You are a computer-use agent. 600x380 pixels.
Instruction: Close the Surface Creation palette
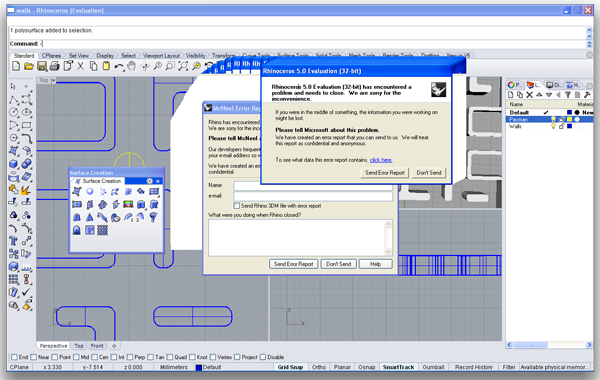[x=158, y=181]
